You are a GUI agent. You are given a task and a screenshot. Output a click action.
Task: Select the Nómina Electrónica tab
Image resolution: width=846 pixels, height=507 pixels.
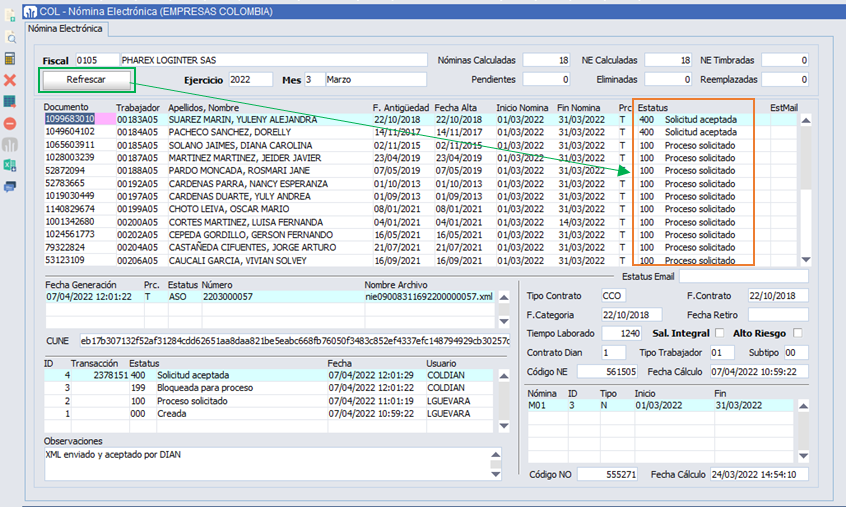[x=65, y=29]
